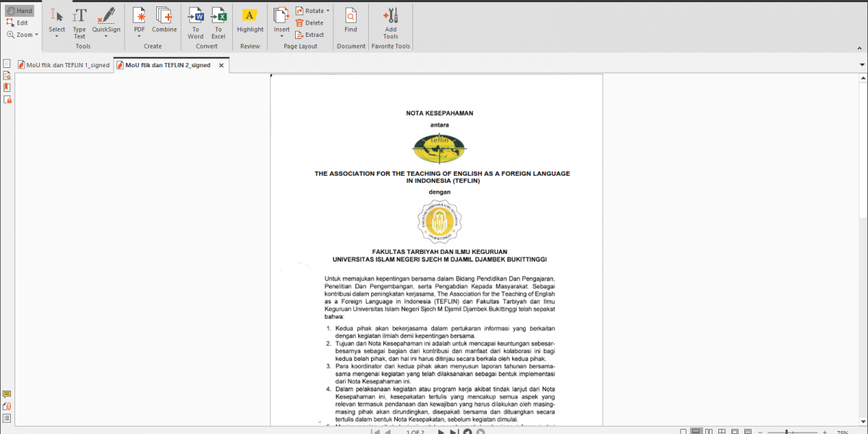Viewport: 868px width, 434px height.
Task: Open the comments side panel
Action: coord(7,394)
